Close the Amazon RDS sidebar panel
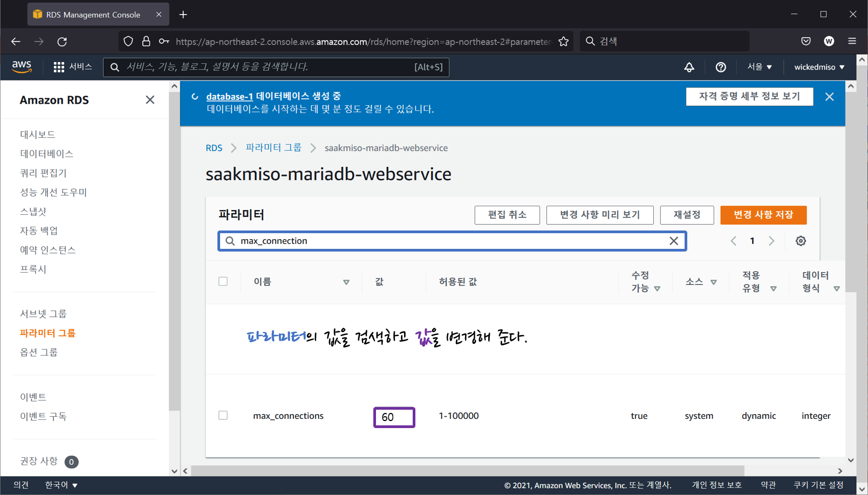This screenshot has width=868, height=495. (x=150, y=100)
